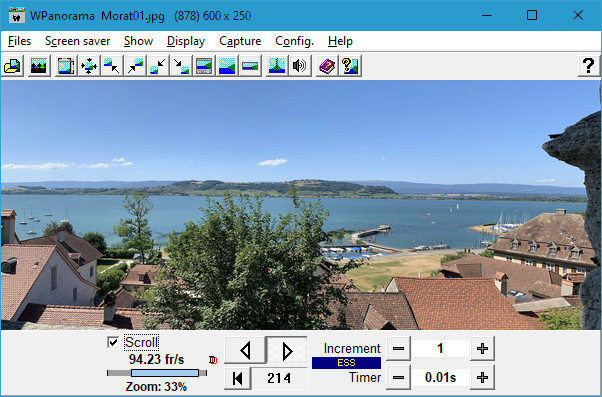Click the zoom slider bar
This screenshot has height=397, width=602.
click(157, 373)
